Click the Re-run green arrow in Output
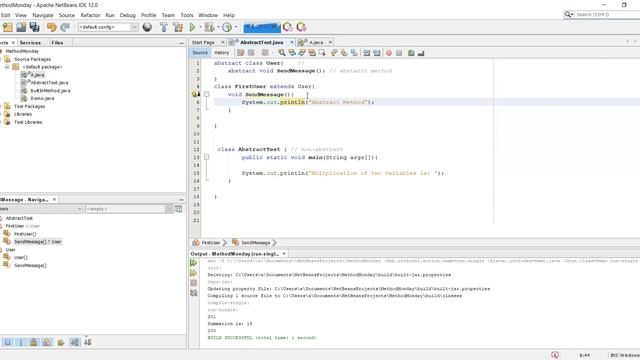Image resolution: width=640 pixels, height=360 pixels. (x=193, y=263)
